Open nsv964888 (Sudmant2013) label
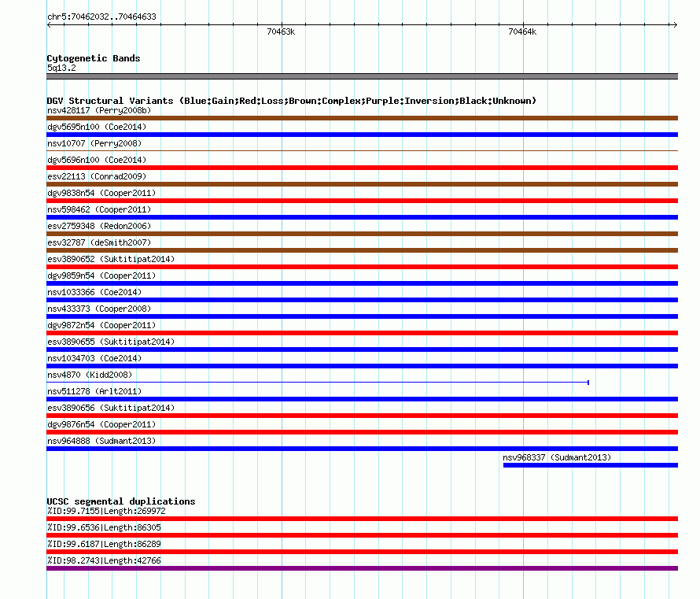 pyautogui.click(x=101, y=441)
